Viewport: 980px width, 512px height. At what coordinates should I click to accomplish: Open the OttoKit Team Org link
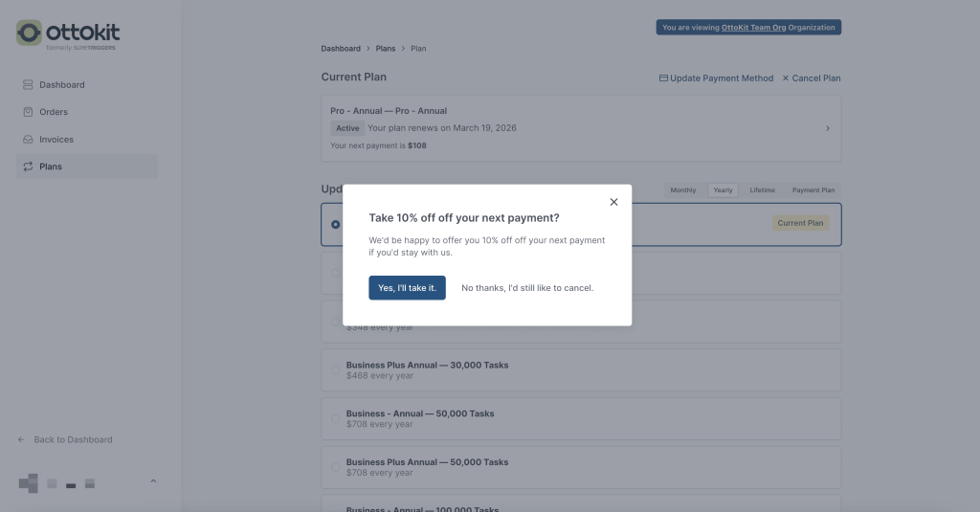click(x=753, y=28)
